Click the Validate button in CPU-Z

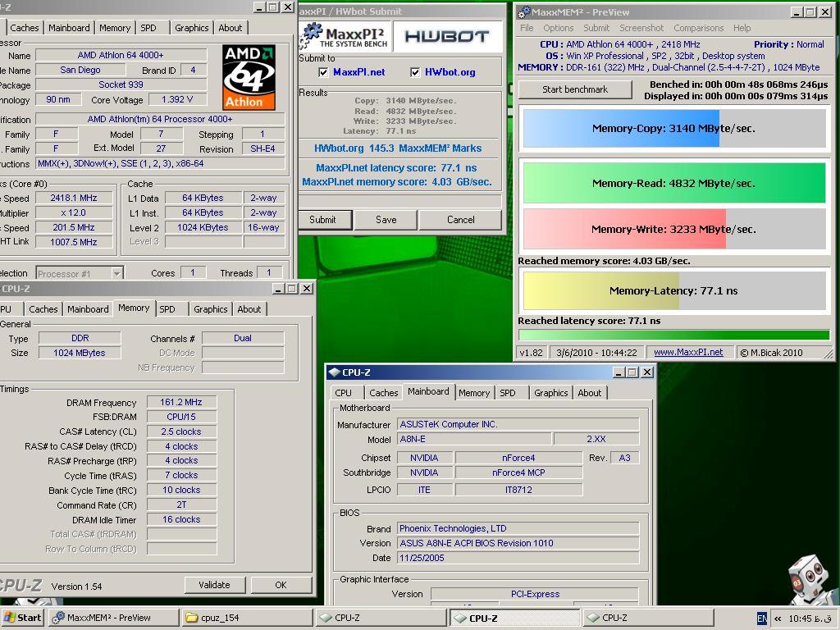click(x=214, y=585)
